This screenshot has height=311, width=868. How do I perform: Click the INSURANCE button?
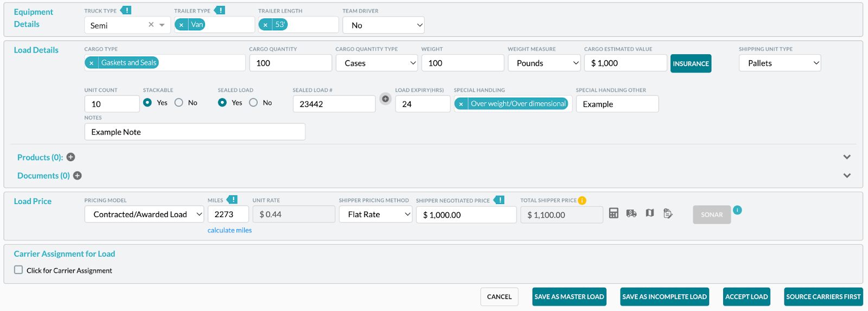(691, 64)
